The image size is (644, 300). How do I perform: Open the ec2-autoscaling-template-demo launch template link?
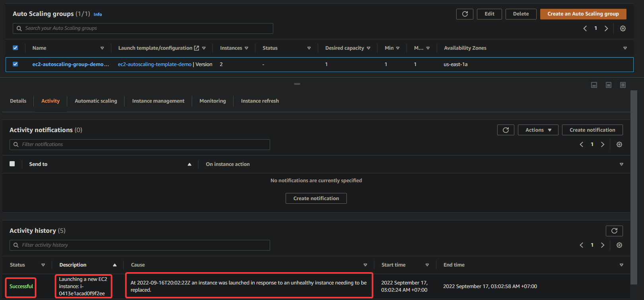pyautogui.click(x=154, y=64)
